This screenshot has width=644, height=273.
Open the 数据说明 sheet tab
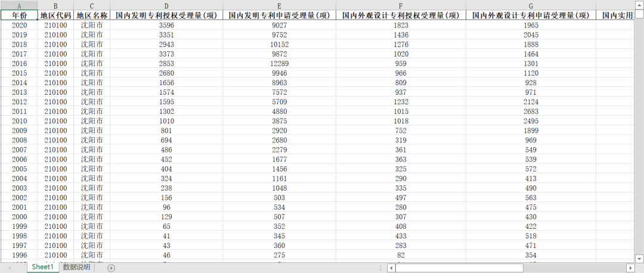[x=77, y=267]
